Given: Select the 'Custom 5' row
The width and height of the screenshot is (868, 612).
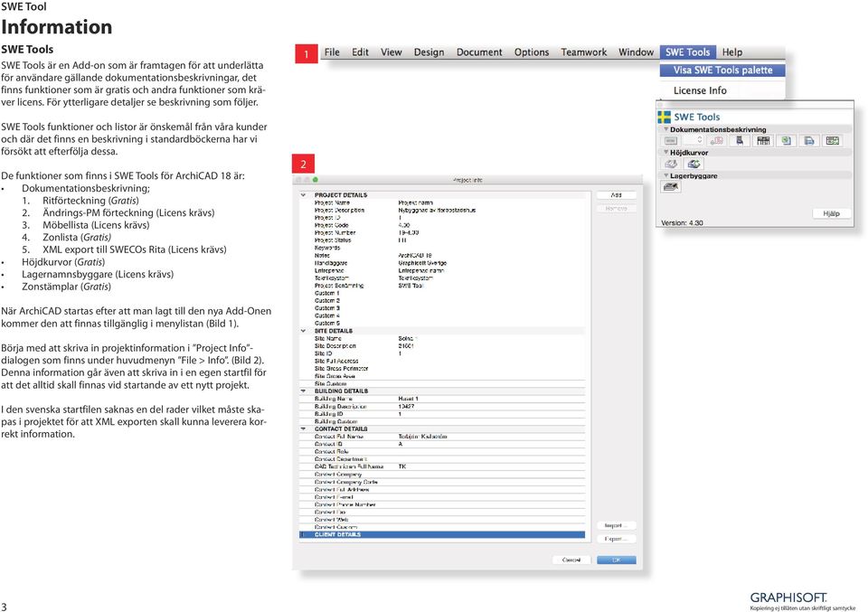Looking at the screenshot, I should 442,323.
